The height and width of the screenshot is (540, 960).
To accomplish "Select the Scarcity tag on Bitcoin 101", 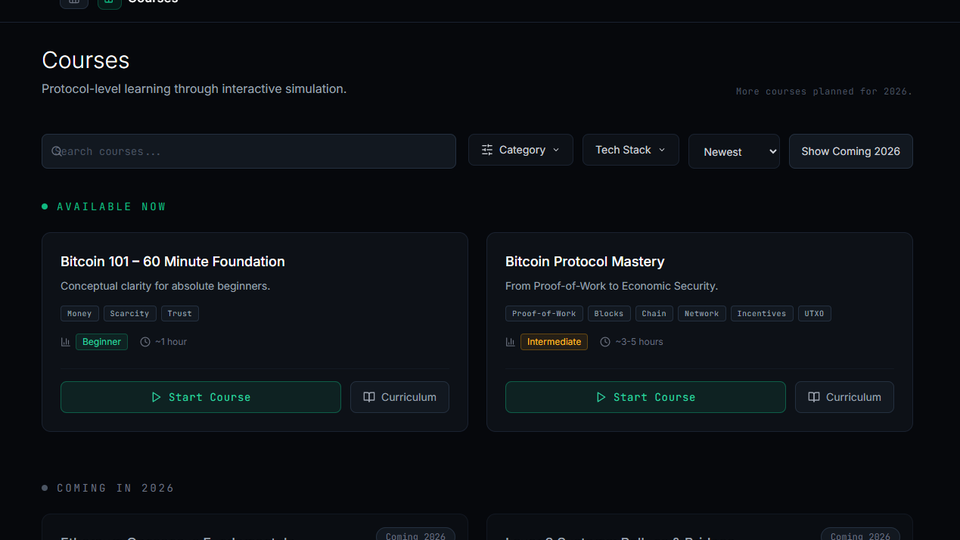I will [129, 313].
